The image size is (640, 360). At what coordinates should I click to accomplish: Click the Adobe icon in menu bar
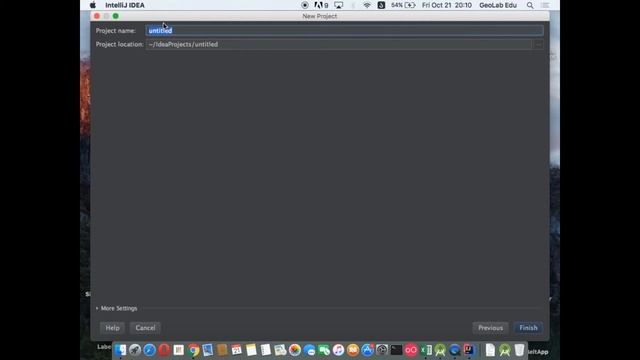(321, 5)
